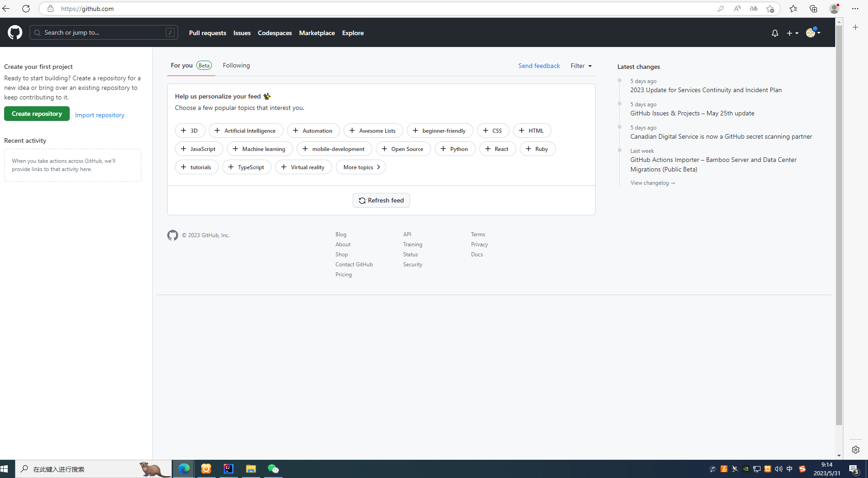
Task: Click the orange taskbar app next to Edge
Action: click(x=206, y=469)
